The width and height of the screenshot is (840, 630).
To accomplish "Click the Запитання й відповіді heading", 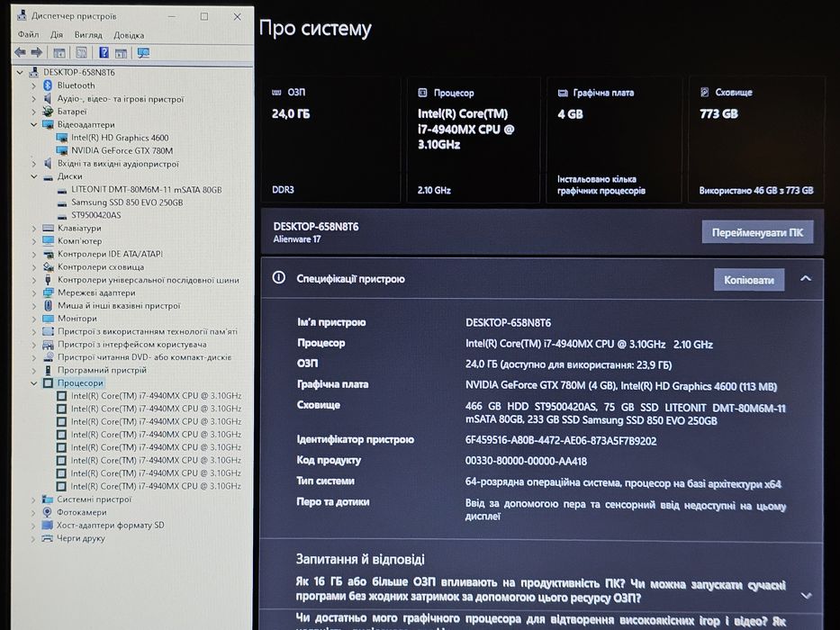I will coord(360,559).
